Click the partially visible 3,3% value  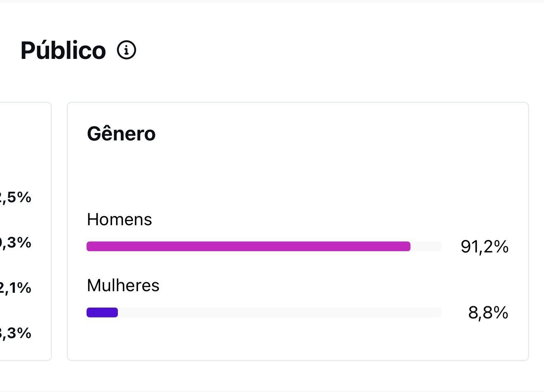16,333
